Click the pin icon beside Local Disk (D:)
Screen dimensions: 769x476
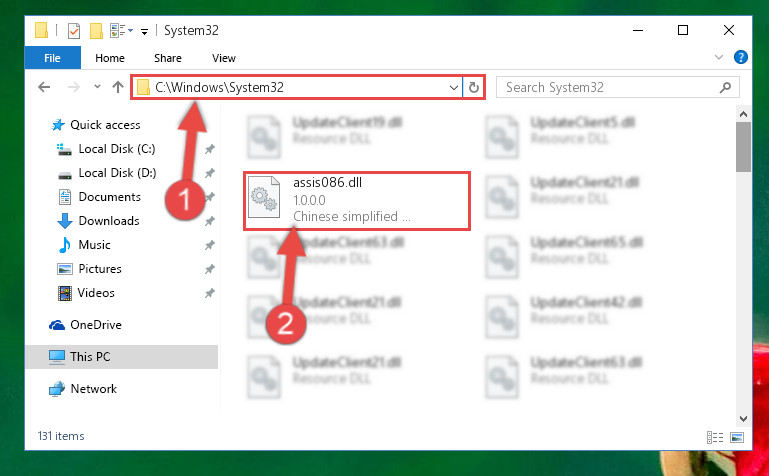[x=209, y=173]
